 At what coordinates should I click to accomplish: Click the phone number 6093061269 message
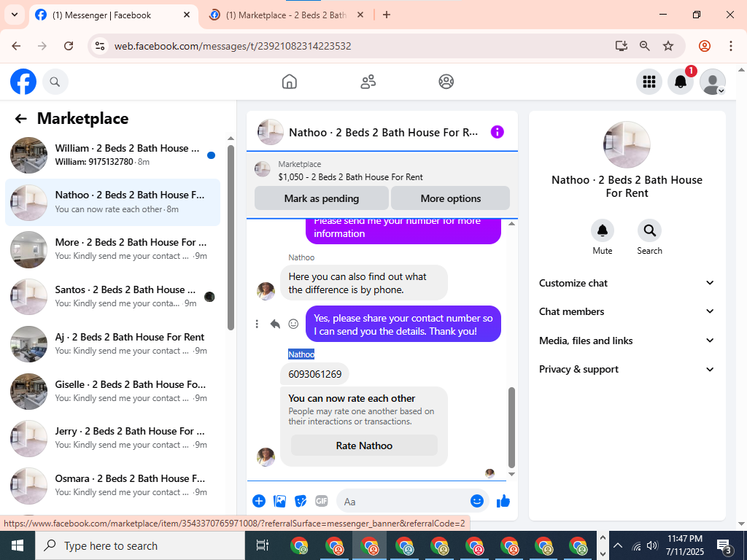pos(315,374)
